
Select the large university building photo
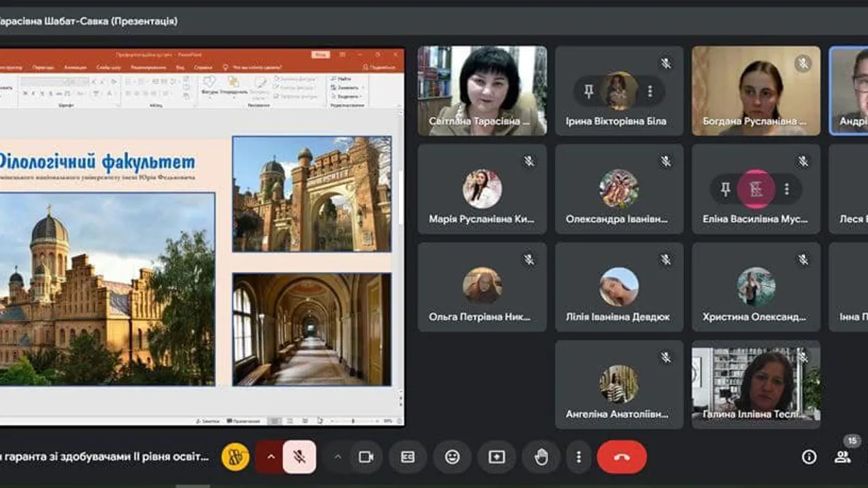[107, 289]
